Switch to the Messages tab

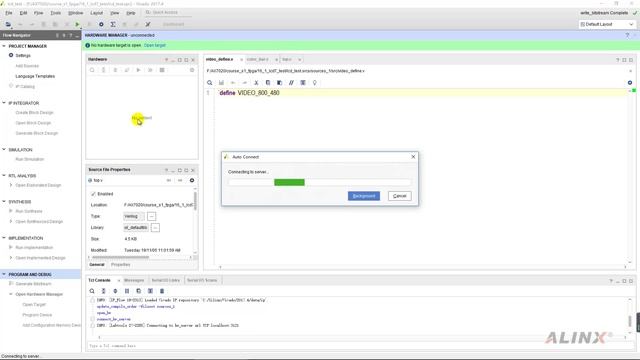pyautogui.click(x=134, y=280)
